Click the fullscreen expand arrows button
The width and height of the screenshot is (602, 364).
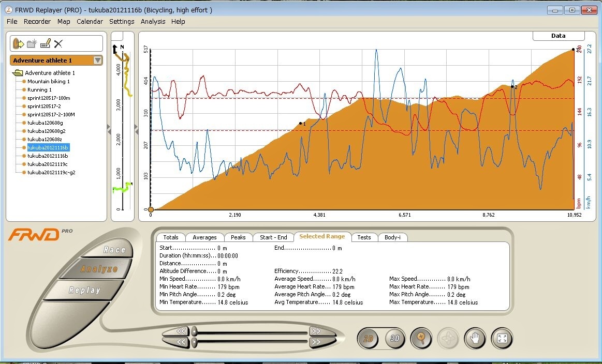click(502, 338)
